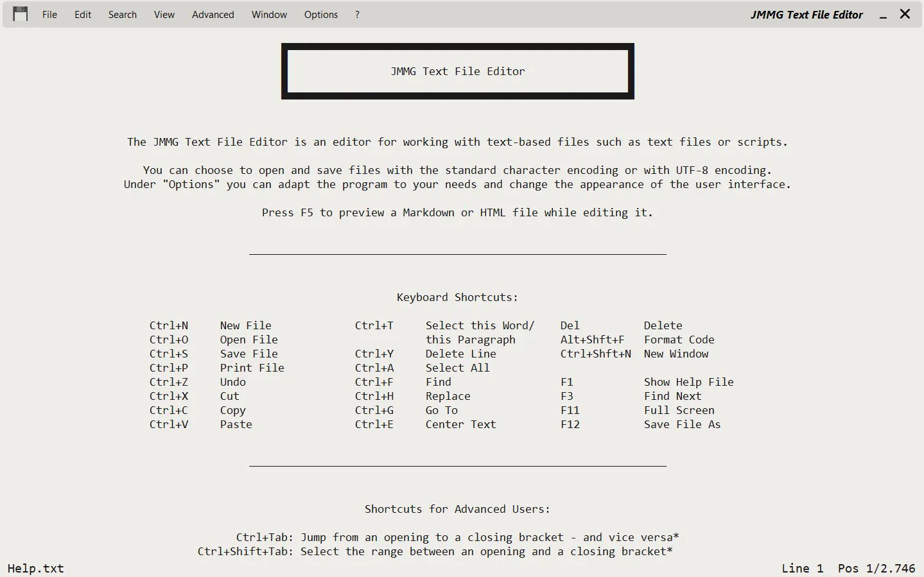Click the Replace text
This screenshot has height=577, width=924.
(448, 396)
